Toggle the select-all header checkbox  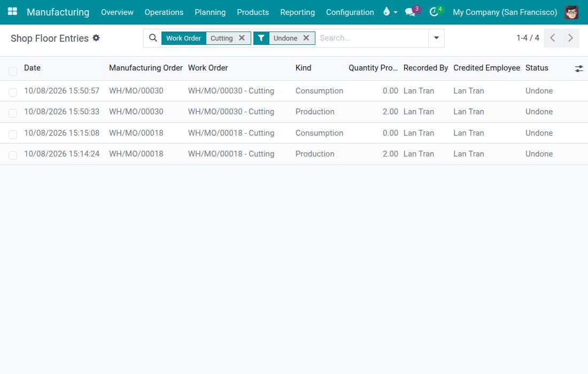(13, 71)
